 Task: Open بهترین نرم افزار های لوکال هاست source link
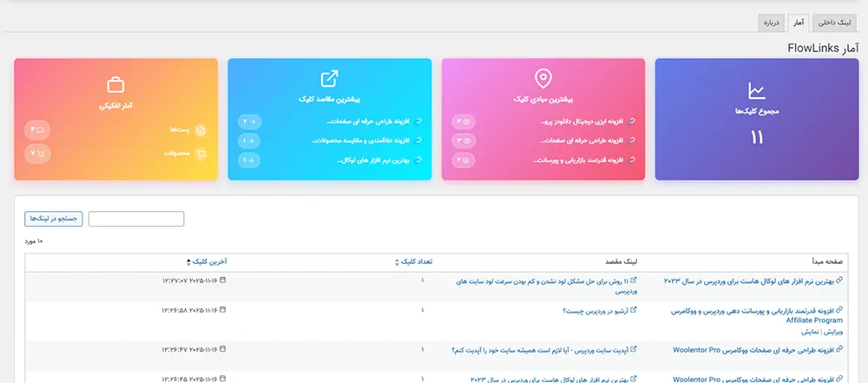(748, 281)
